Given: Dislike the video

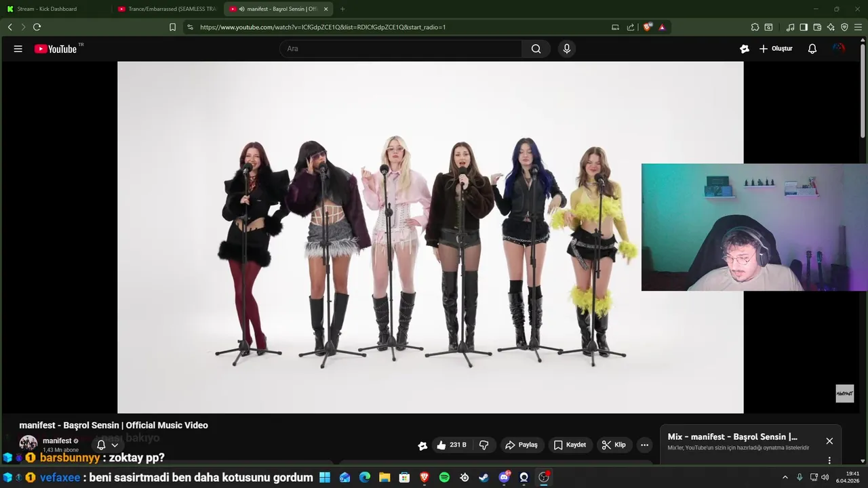Looking at the screenshot, I should pos(484,445).
